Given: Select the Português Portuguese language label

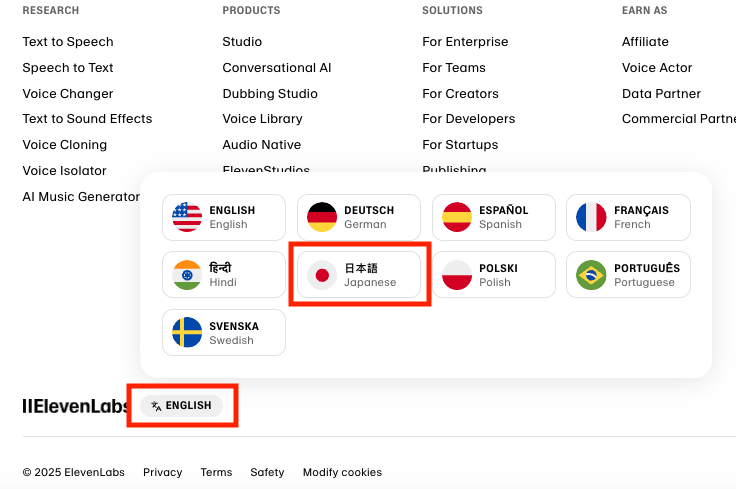Looking at the screenshot, I should click(647, 275).
